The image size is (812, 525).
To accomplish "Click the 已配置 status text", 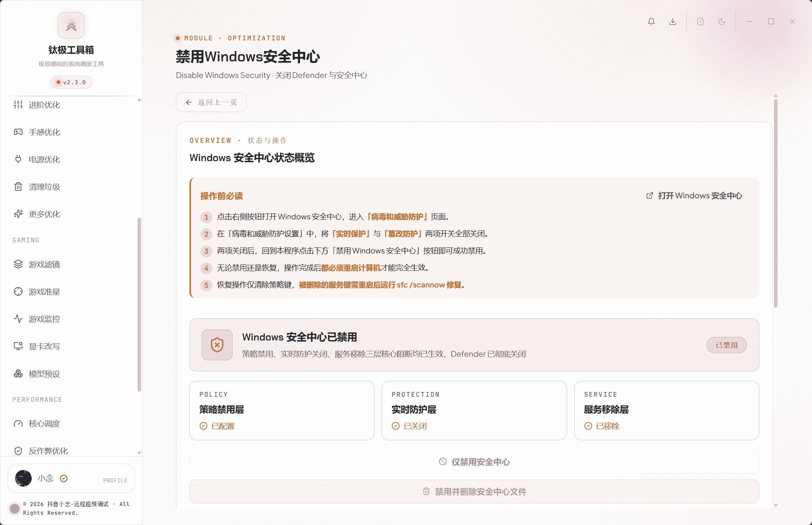I will pos(223,426).
